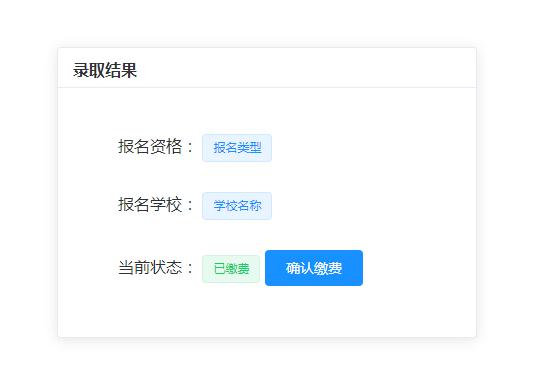Select the 已缴费 status tag

coord(231,269)
